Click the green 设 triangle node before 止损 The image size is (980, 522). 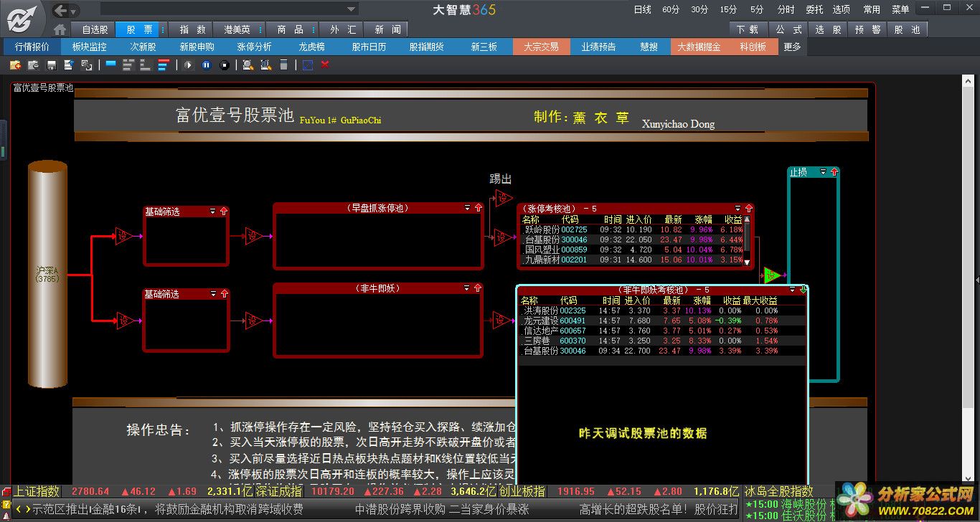coord(772,275)
